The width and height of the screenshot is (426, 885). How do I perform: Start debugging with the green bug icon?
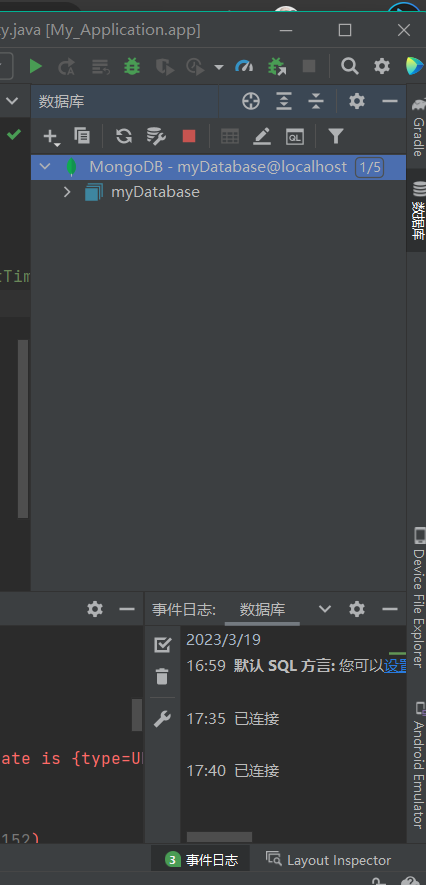pyautogui.click(x=132, y=67)
